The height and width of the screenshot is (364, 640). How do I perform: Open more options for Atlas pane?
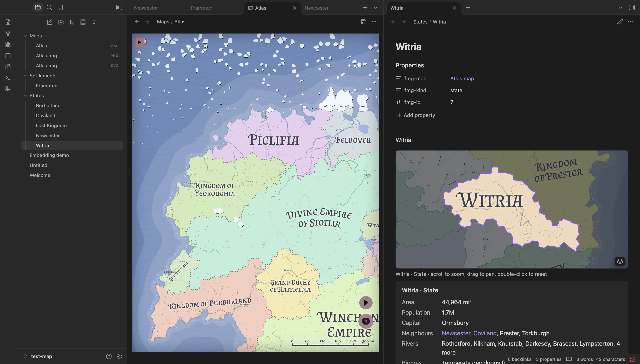(x=374, y=22)
